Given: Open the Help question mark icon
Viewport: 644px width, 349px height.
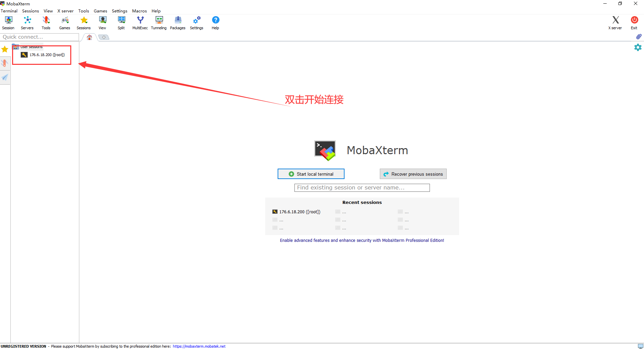Looking at the screenshot, I should tap(215, 23).
